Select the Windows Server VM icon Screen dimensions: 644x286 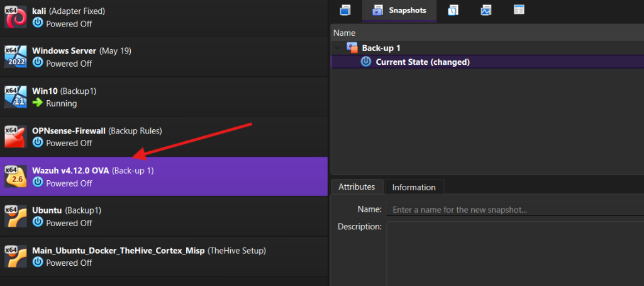14,57
